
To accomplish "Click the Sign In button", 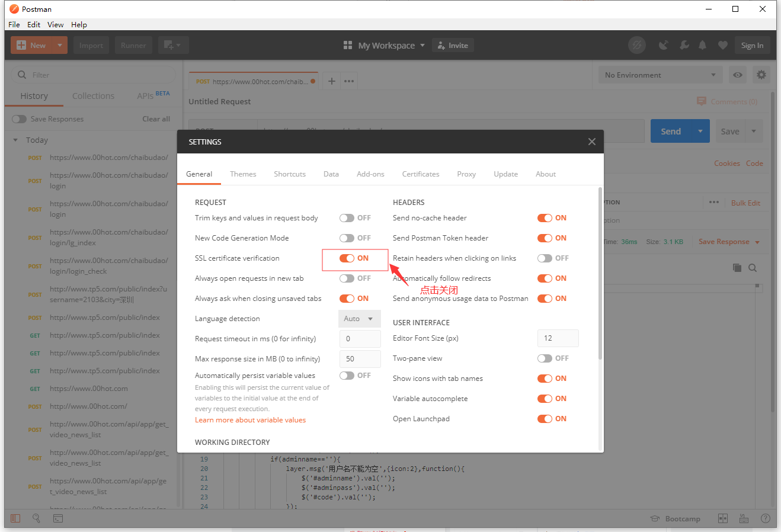I will 753,44.
